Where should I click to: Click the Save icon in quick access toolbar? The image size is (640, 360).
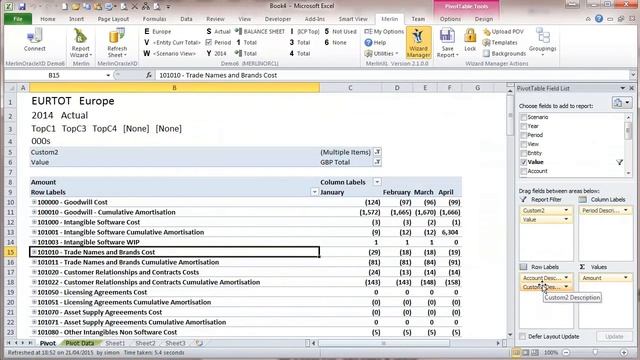tap(22, 7)
